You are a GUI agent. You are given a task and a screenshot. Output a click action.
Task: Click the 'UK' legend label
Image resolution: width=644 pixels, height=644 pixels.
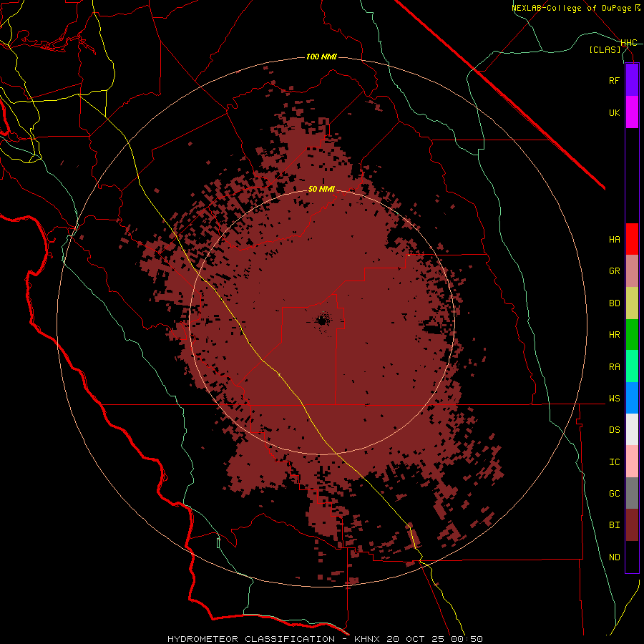point(614,112)
